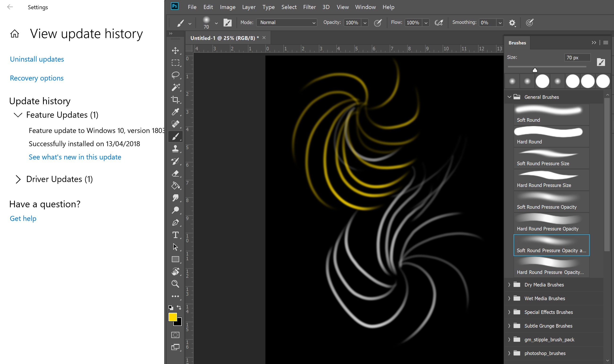
Task: Select the Dodge tool
Action: [175, 210]
